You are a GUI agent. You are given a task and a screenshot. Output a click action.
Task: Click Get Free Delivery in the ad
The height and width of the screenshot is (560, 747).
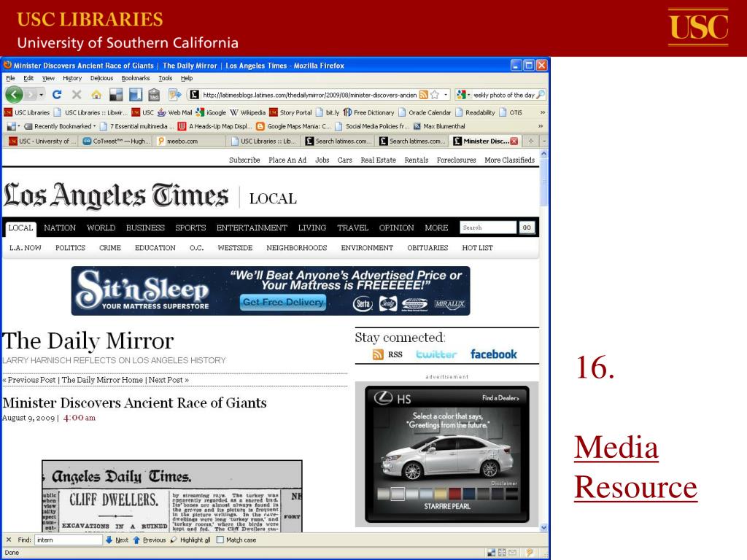[x=283, y=302]
